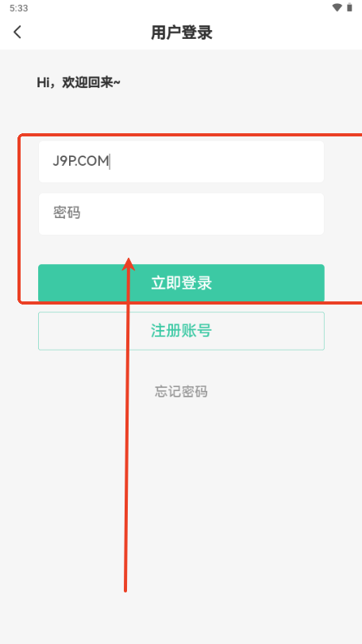The width and height of the screenshot is (362, 644).
Task: Focus the username field containing J9P.COM
Action: [x=181, y=162]
